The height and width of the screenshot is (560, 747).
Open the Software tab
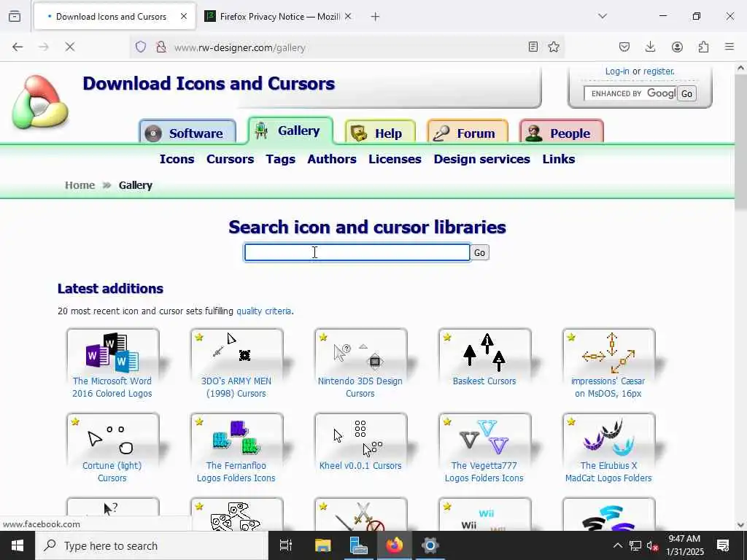coord(187,133)
